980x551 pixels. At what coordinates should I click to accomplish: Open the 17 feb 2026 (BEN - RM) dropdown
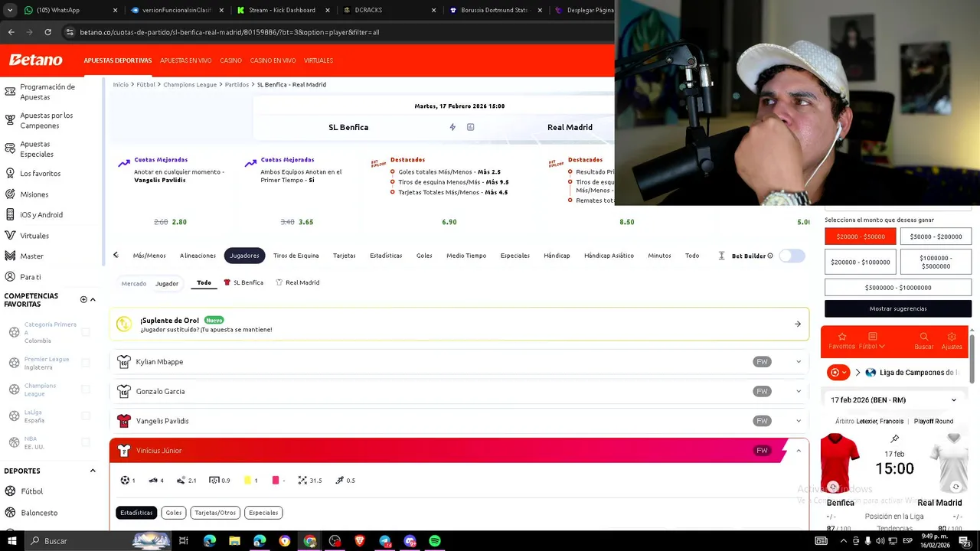coord(893,400)
